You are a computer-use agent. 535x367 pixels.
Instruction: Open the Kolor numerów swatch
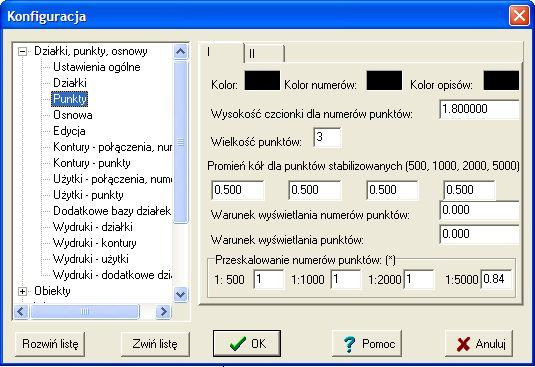(384, 80)
